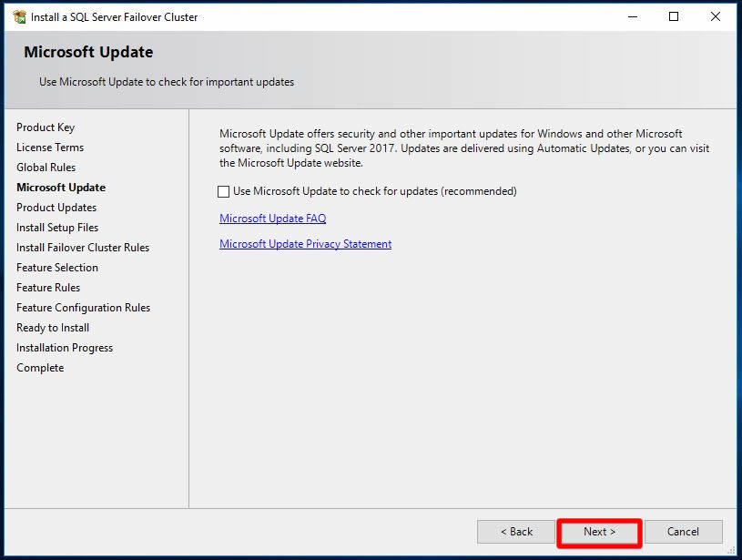Click the Next button

point(599,532)
